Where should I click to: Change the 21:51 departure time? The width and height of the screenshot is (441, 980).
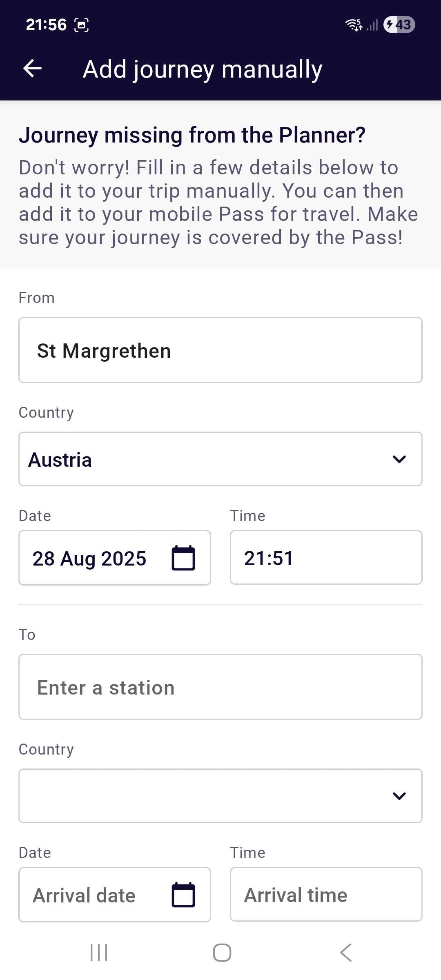click(326, 558)
